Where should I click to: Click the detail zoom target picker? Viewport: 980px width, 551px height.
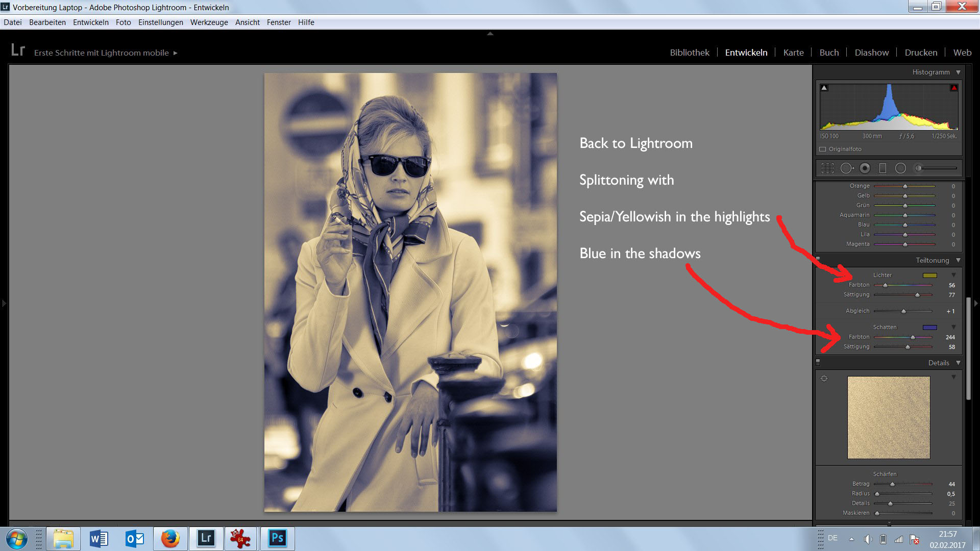824,378
